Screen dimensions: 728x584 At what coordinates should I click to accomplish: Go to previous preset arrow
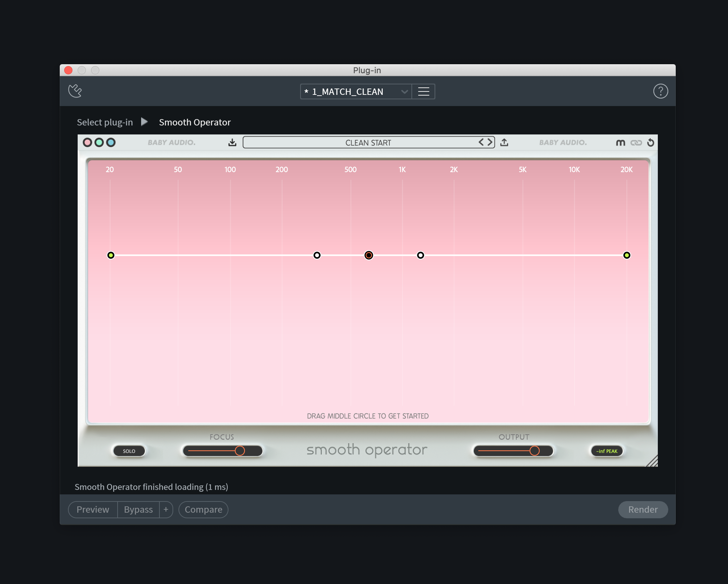tap(481, 142)
